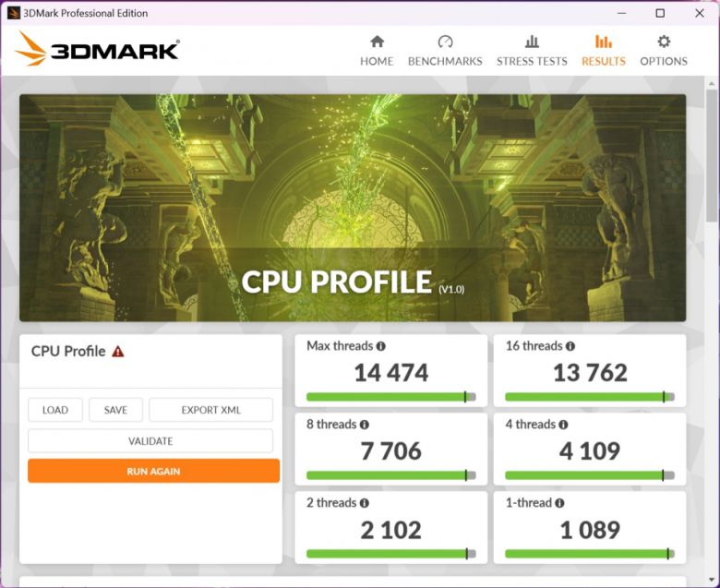Run the benchmark again
This screenshot has width=720, height=588.
pos(153,471)
